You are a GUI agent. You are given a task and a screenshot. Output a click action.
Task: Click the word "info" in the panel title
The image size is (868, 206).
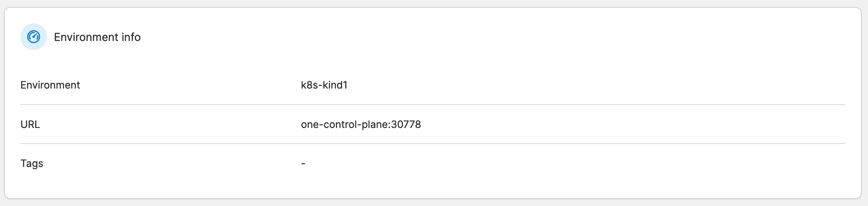(x=131, y=37)
